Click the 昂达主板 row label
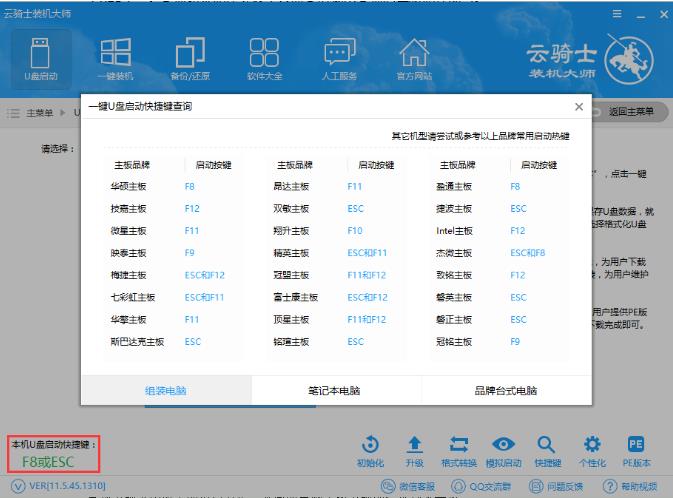 click(x=291, y=186)
